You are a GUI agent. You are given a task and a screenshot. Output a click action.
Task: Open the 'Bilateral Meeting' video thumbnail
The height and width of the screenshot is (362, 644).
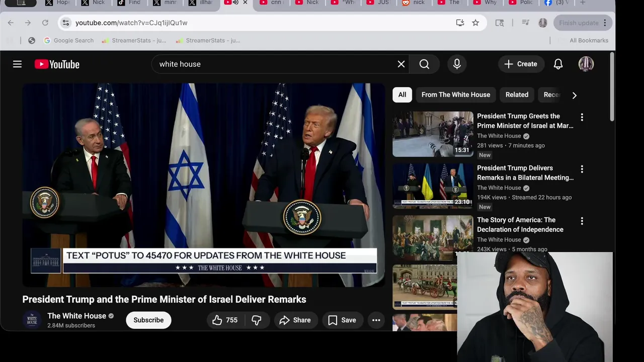tap(433, 186)
